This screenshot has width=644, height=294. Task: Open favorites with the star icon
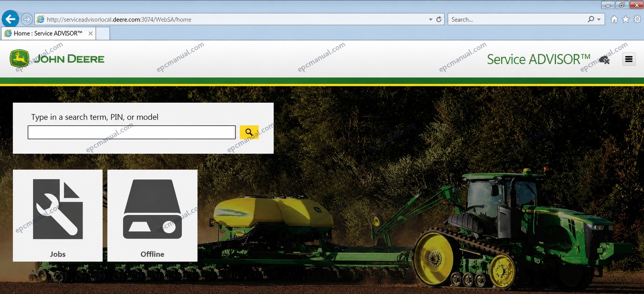point(626,19)
